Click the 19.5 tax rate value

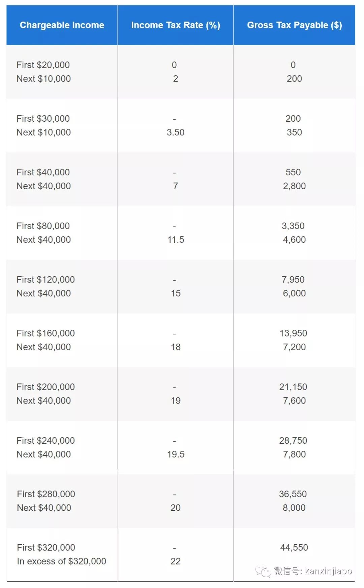point(176,454)
